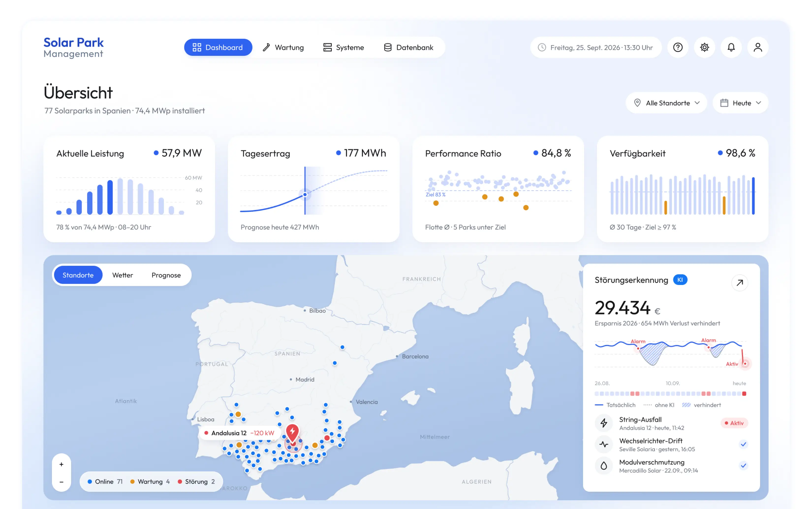Zoom out the map with minus
This screenshot has height=509, width=812.
(x=61, y=482)
